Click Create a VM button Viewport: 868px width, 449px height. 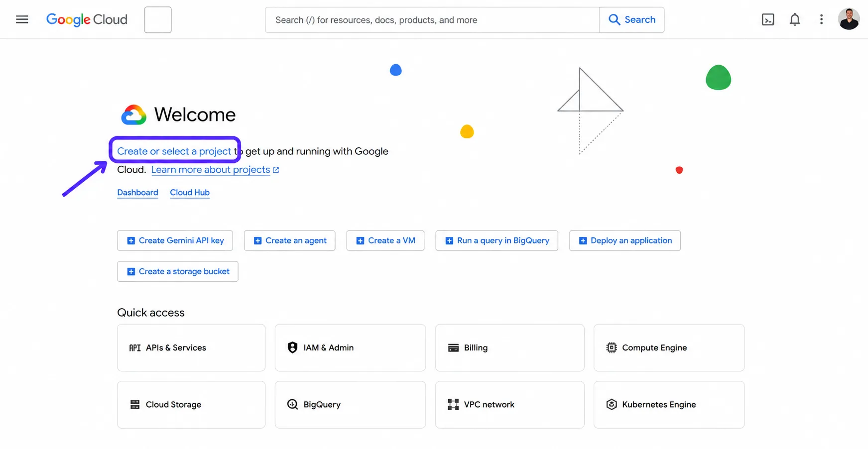(385, 240)
